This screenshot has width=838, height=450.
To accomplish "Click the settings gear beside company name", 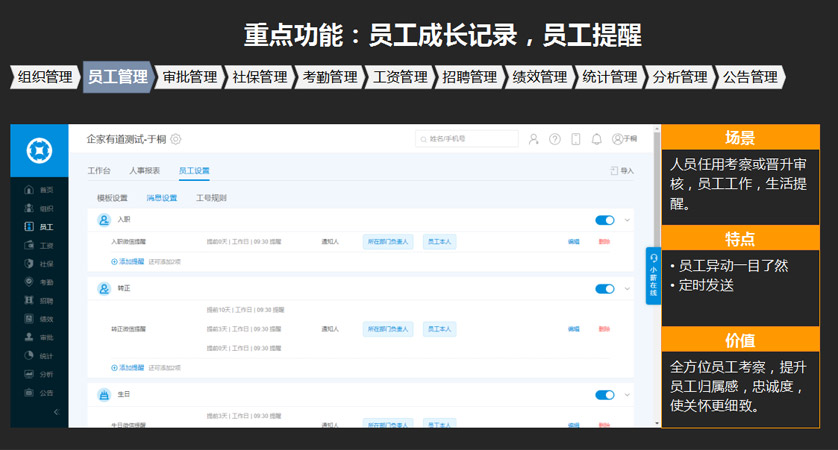I will tap(176, 139).
